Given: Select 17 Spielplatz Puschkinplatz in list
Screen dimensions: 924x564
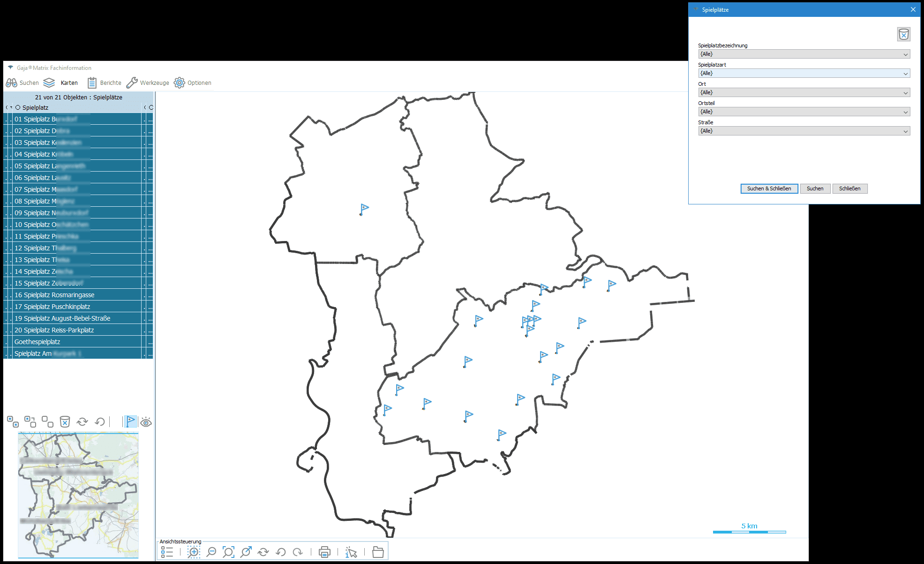Looking at the screenshot, I should [x=52, y=307].
